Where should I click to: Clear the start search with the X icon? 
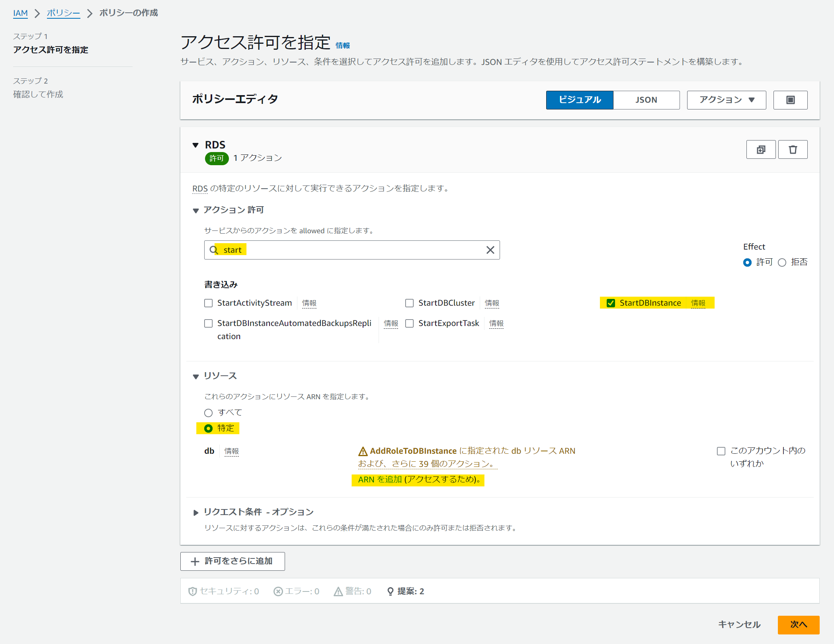pos(490,250)
